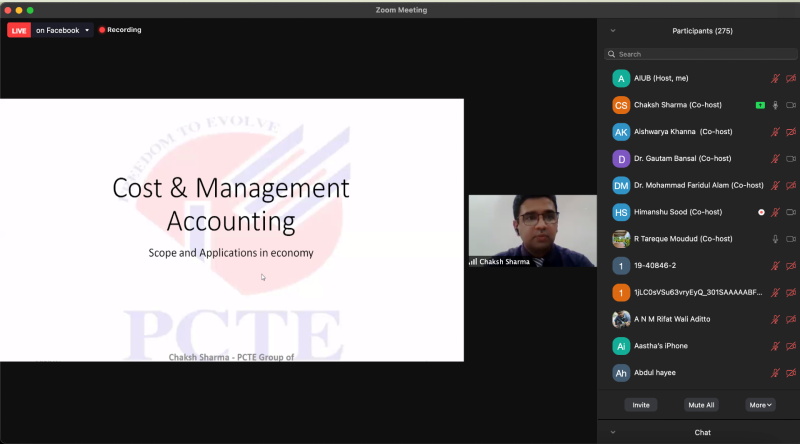Screen dimensions: 800x444
Task: Expand the Chat panel chevron
Action: 612,432
